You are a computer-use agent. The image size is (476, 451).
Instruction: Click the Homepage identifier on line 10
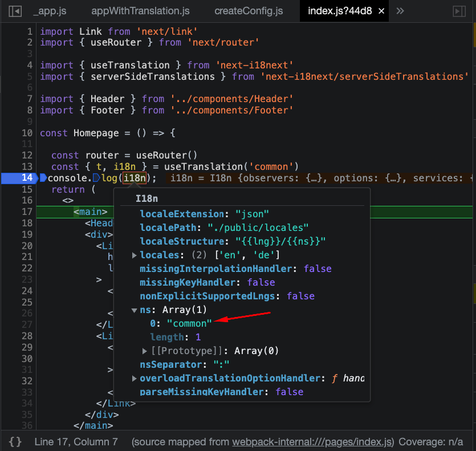(96, 133)
